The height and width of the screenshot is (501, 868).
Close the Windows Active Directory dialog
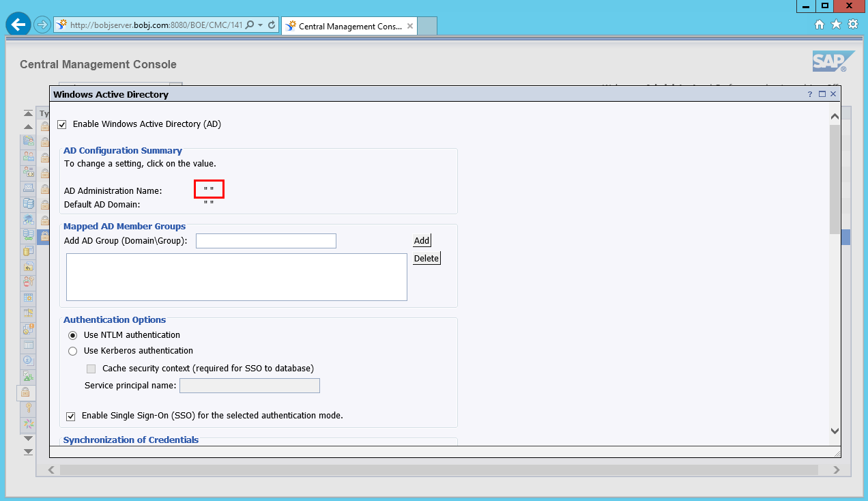pos(833,94)
